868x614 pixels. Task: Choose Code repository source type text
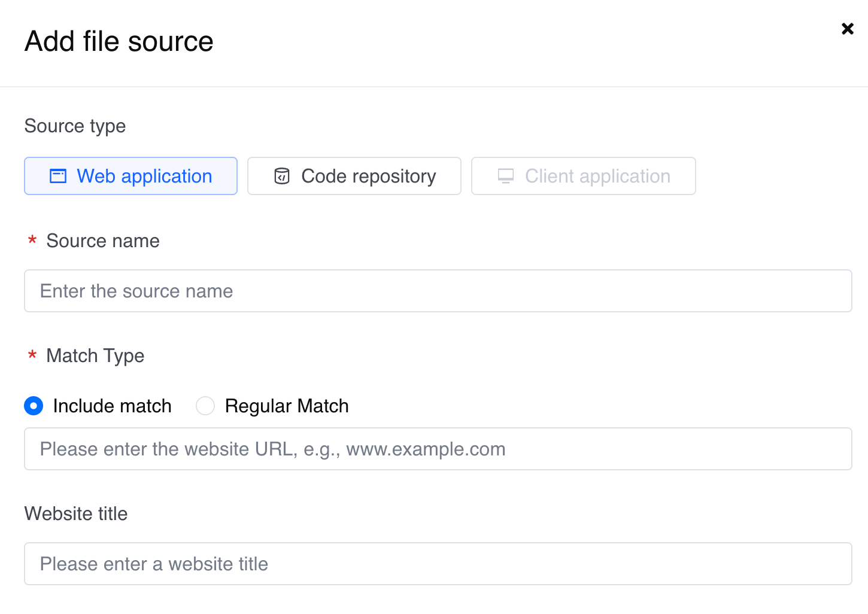pyautogui.click(x=368, y=176)
